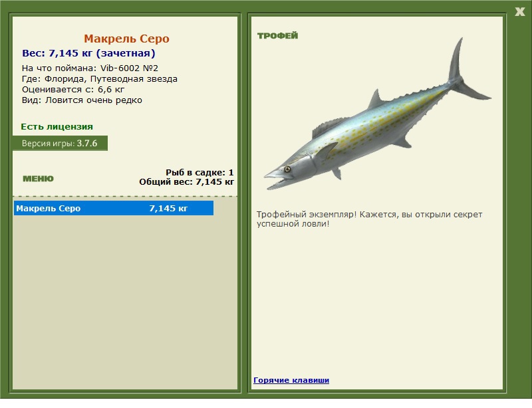This screenshot has height=408, width=532.
Task: Click the trophy description text
Action: (x=369, y=219)
